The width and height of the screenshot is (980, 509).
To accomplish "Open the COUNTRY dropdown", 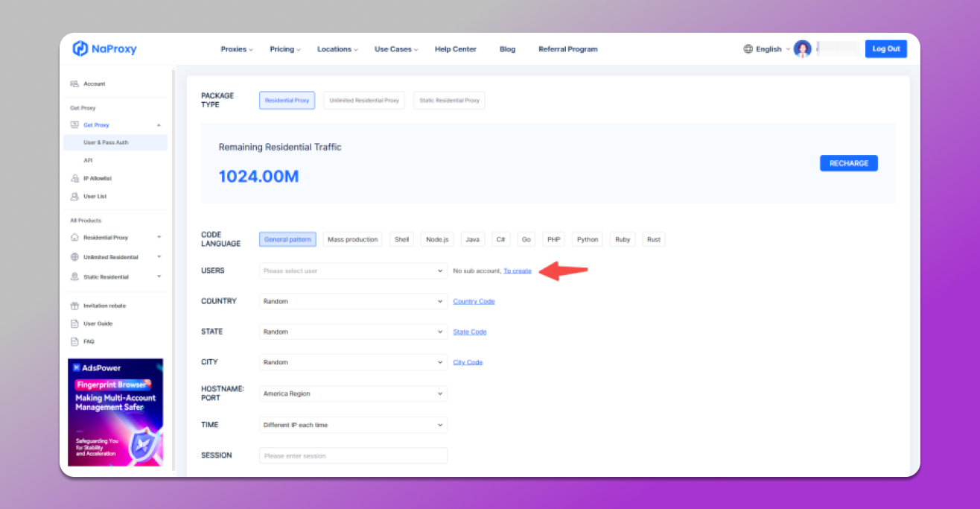I will click(x=353, y=301).
